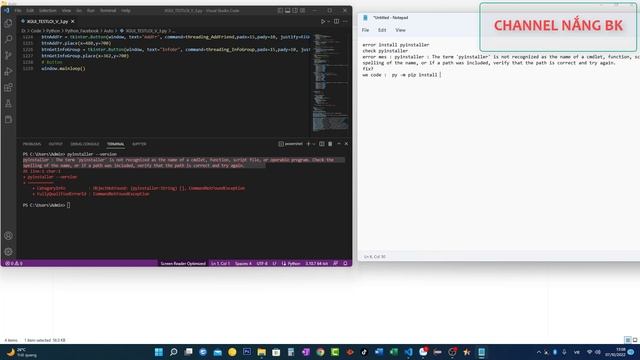The height and width of the screenshot is (360, 640).
Task: Maximize the panel with the chevron-up icon
Action: click(x=339, y=144)
